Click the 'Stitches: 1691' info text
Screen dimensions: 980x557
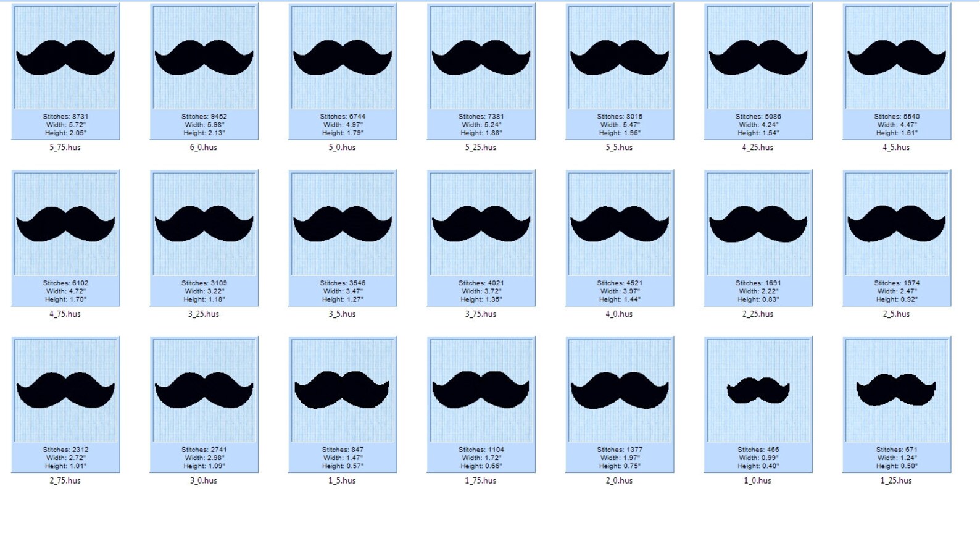(x=758, y=283)
